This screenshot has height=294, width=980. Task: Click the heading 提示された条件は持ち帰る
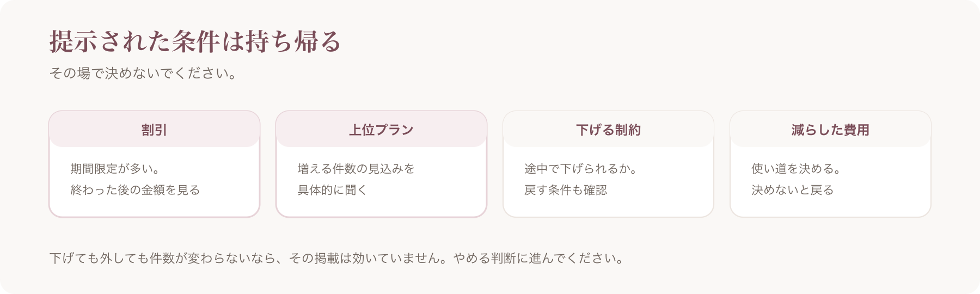[195, 42]
